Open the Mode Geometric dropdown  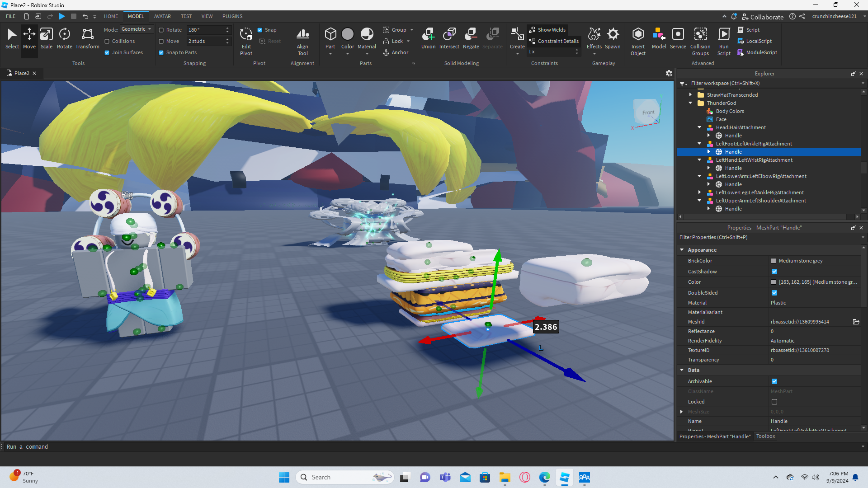[x=137, y=29]
